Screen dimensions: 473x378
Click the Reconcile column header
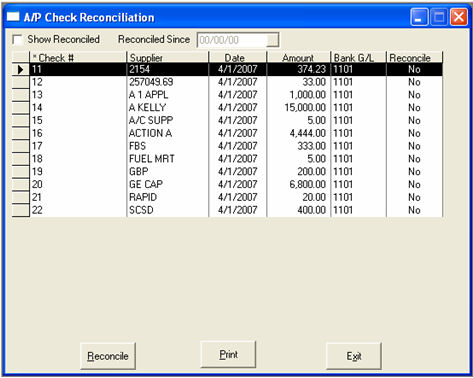[414, 57]
